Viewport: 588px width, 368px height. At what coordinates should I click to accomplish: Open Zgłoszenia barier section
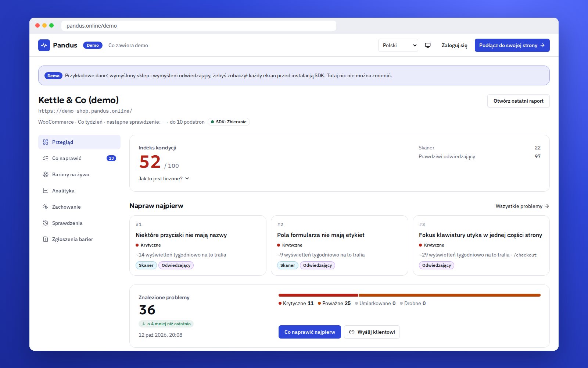(79, 239)
